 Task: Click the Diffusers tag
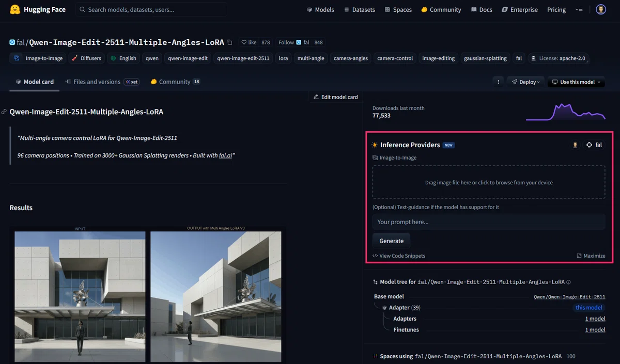(86, 58)
